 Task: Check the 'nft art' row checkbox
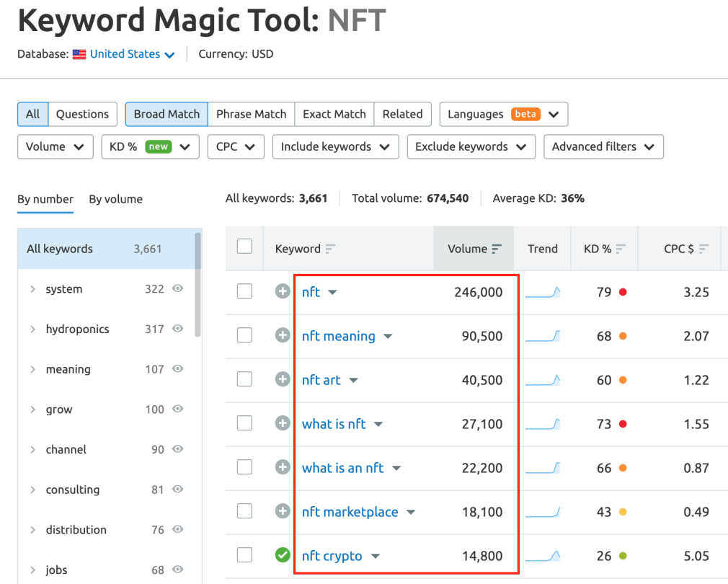coord(244,379)
